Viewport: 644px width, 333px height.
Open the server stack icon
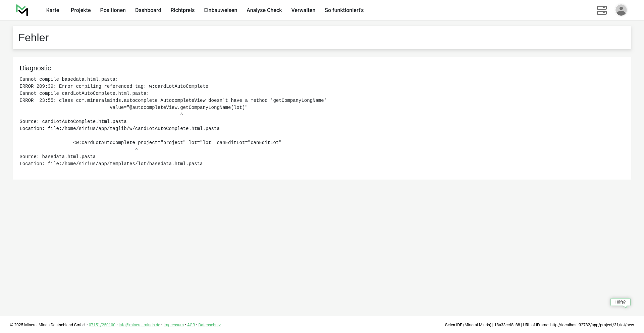tap(601, 10)
